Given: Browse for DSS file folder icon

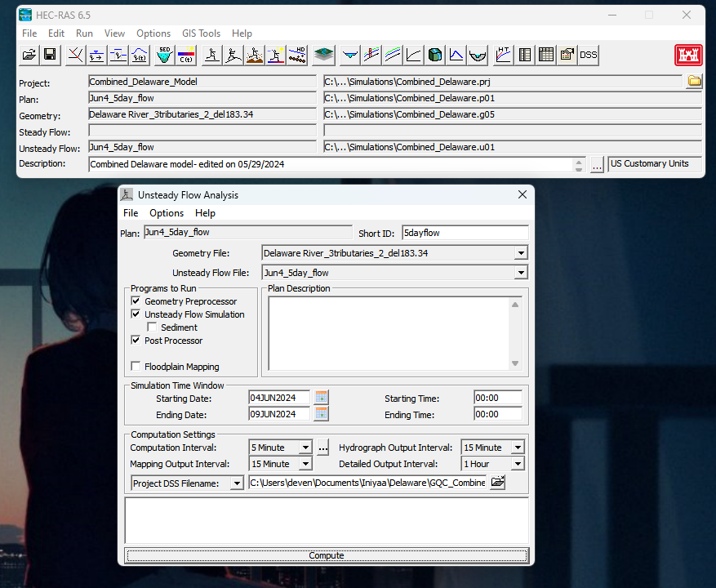Looking at the screenshot, I should click(x=498, y=482).
